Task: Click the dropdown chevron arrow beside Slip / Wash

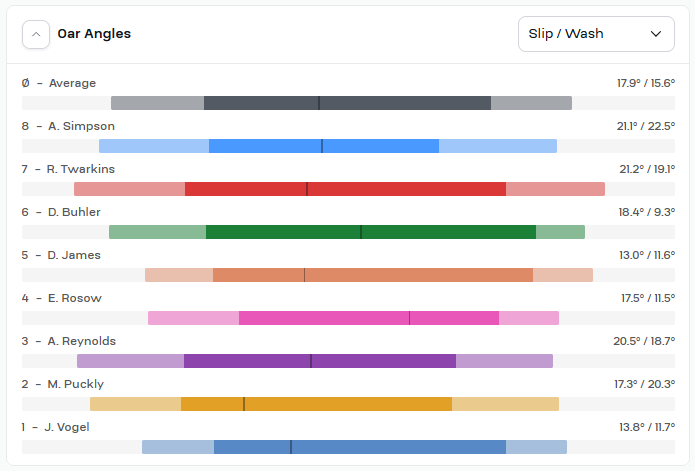Action: tap(656, 34)
